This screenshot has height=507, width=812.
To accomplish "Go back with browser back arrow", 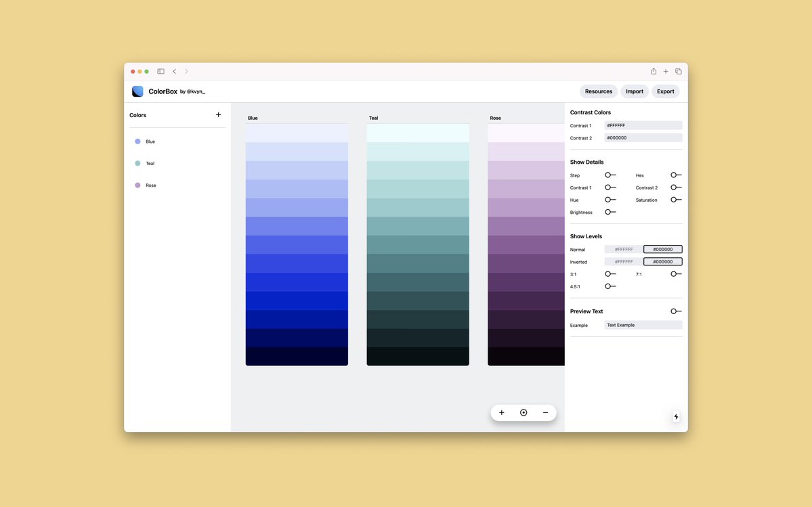I will pos(175,71).
